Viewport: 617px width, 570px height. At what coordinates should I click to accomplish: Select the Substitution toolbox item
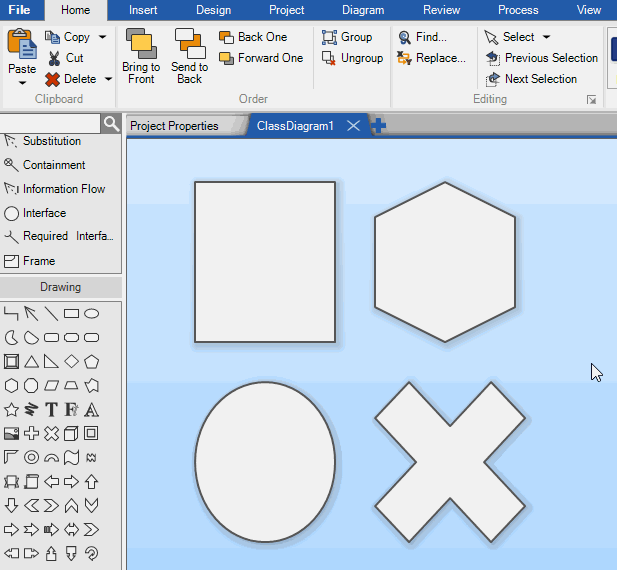point(42,141)
